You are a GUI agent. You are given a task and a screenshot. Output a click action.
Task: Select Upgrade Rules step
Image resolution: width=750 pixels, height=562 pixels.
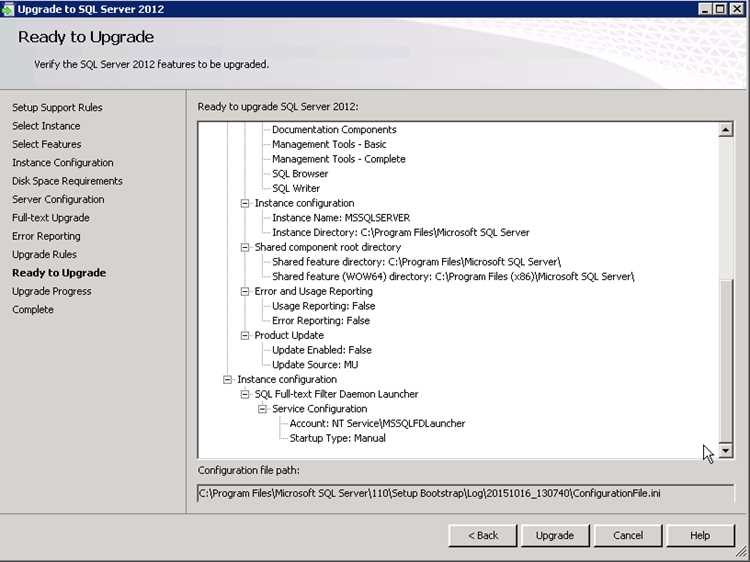coord(44,254)
